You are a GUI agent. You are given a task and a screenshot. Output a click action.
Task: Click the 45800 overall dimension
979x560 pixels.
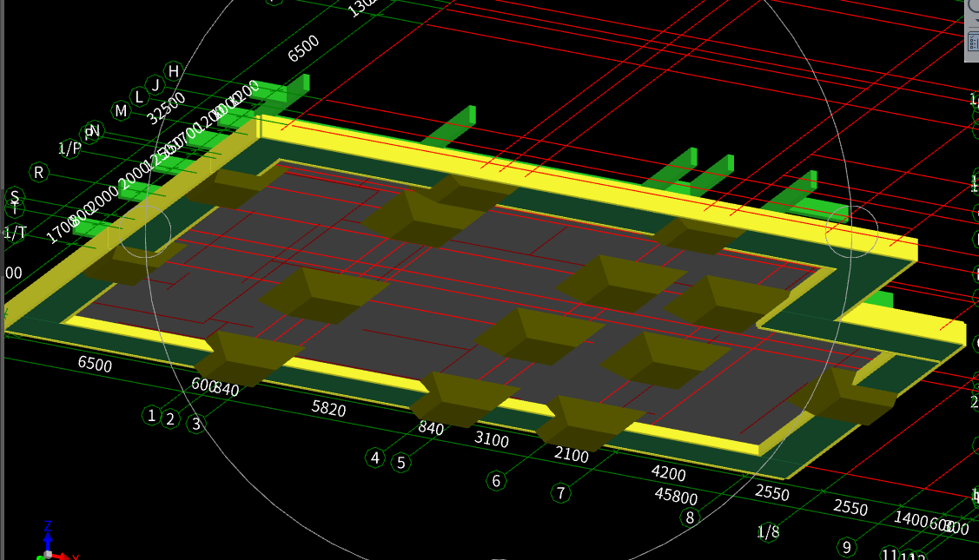click(676, 496)
